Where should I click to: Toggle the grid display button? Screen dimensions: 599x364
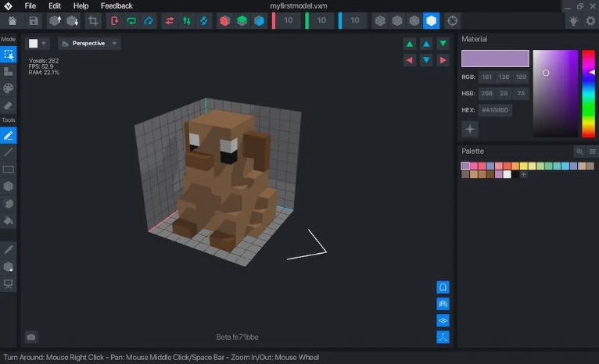(x=443, y=304)
